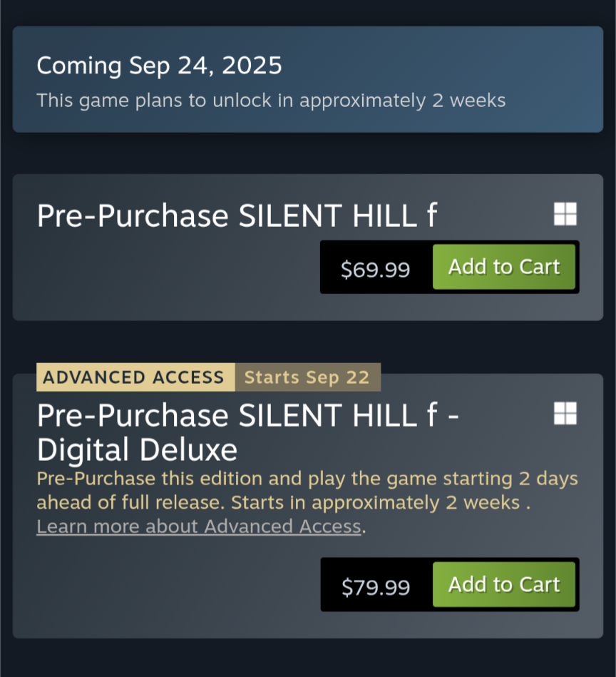Click the ADVANCED ACCESS gold badge
The width and height of the screenshot is (616, 677).
click(x=135, y=377)
